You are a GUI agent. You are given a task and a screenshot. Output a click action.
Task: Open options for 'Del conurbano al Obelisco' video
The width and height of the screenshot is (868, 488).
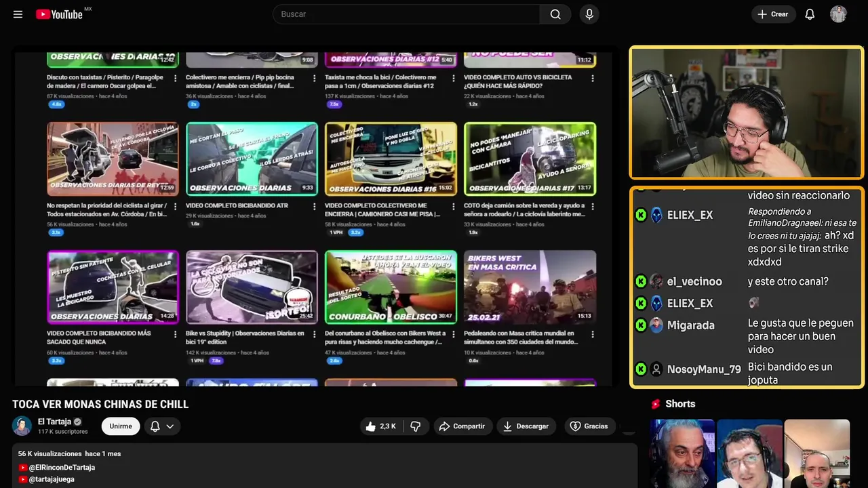tap(453, 335)
